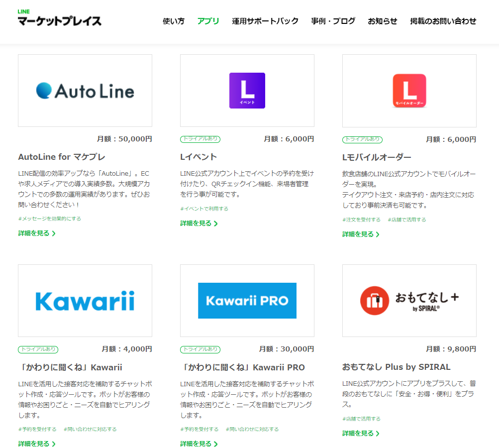The width and height of the screenshot is (499, 448).
Task: Click #店舗で活用する tag under おもてなし Plus
Action: (x=362, y=419)
